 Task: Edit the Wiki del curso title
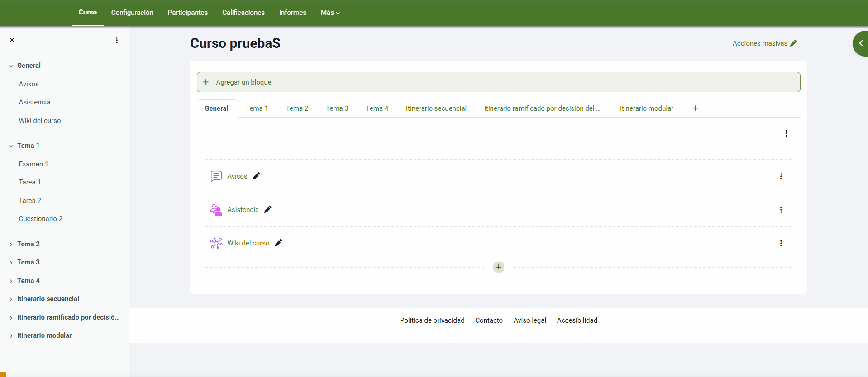[x=279, y=243]
